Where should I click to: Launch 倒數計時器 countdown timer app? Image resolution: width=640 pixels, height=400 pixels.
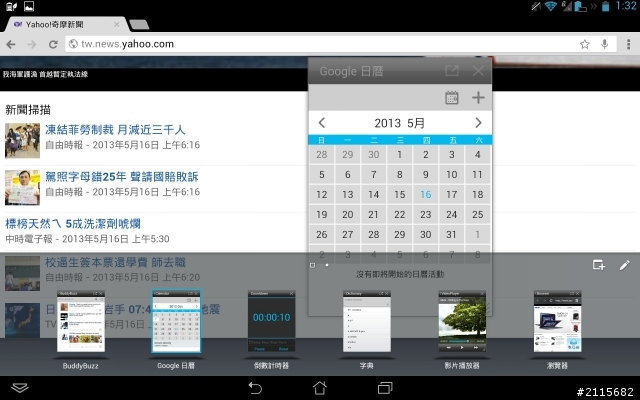click(271, 322)
